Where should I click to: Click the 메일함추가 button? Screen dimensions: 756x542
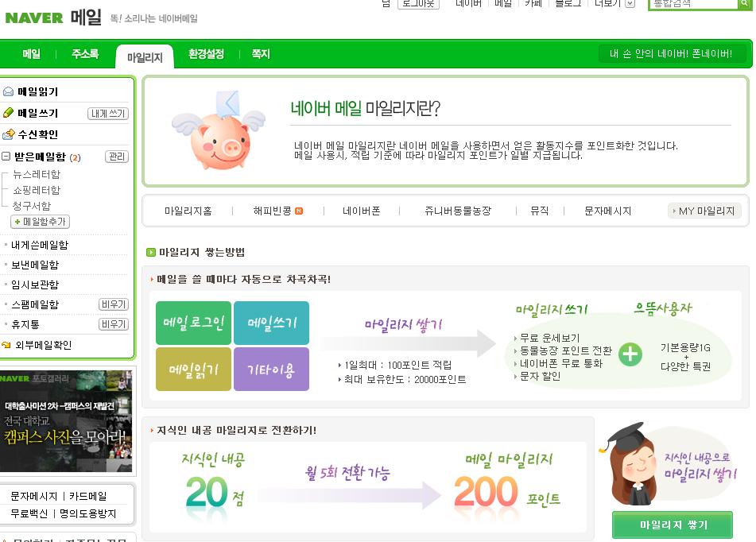point(40,222)
